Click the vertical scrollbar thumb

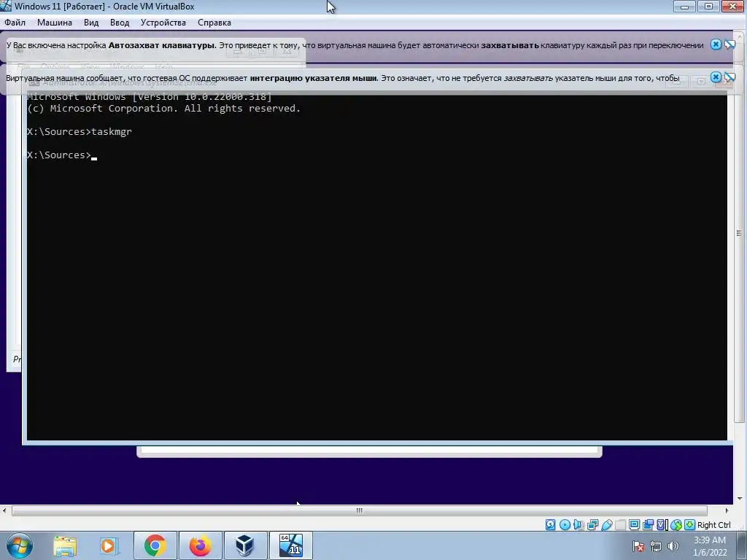pyautogui.click(x=740, y=233)
